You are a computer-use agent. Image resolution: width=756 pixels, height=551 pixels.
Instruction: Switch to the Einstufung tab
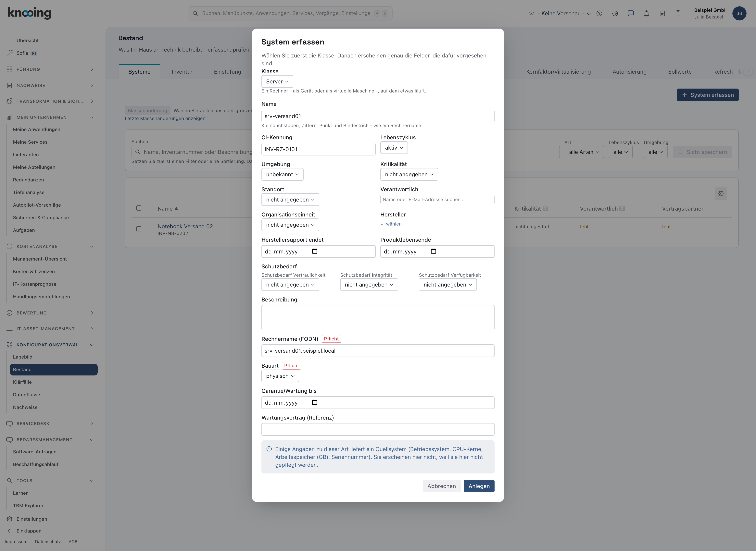(228, 72)
